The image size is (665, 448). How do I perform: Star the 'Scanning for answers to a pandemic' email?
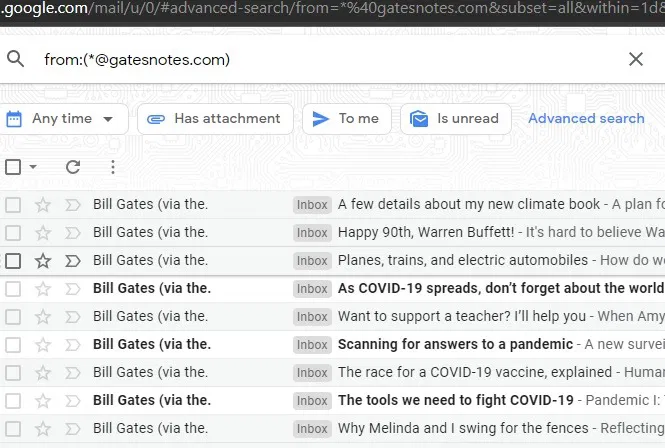43,345
